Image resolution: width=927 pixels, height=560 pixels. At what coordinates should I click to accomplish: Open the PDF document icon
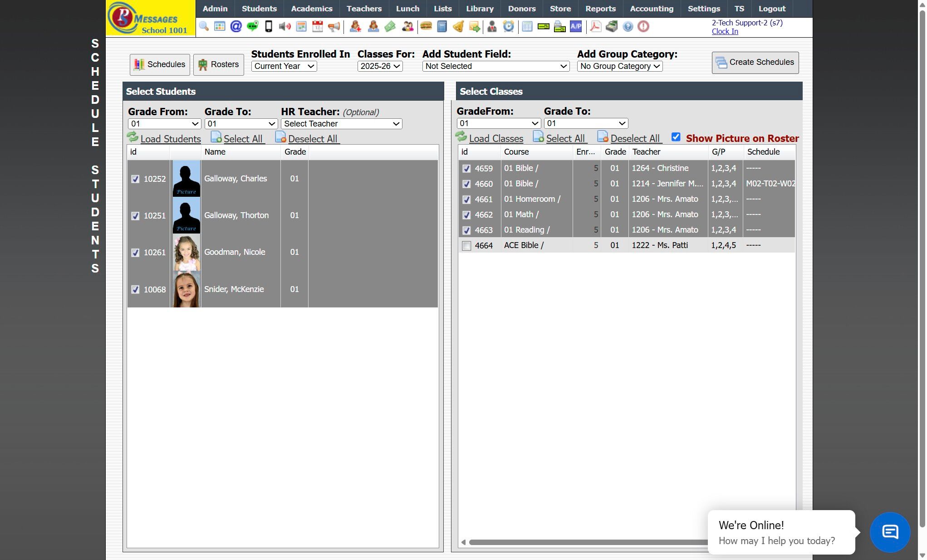tap(595, 26)
